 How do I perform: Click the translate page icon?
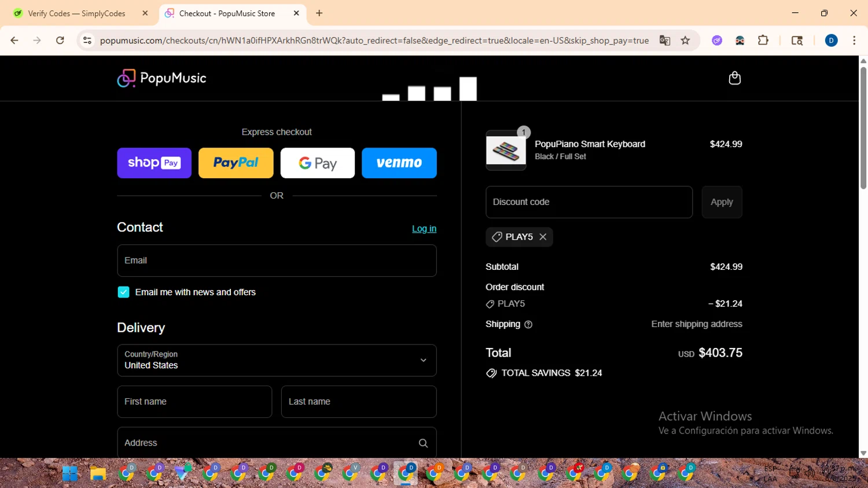point(665,41)
